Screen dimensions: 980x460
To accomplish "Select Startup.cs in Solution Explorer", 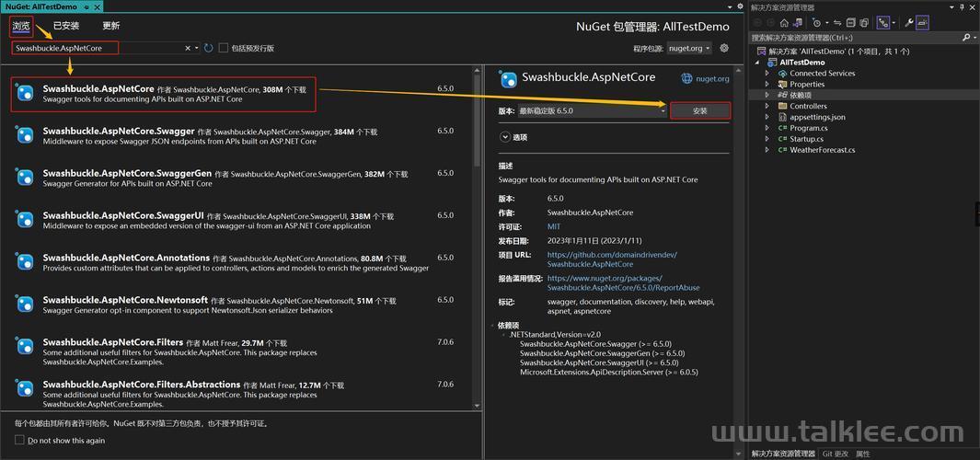I will click(x=806, y=139).
